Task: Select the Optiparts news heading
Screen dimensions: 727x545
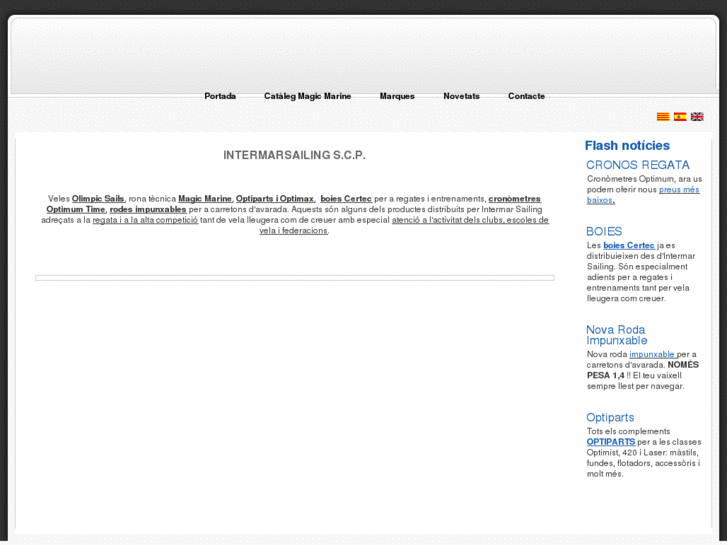Action: point(610,417)
